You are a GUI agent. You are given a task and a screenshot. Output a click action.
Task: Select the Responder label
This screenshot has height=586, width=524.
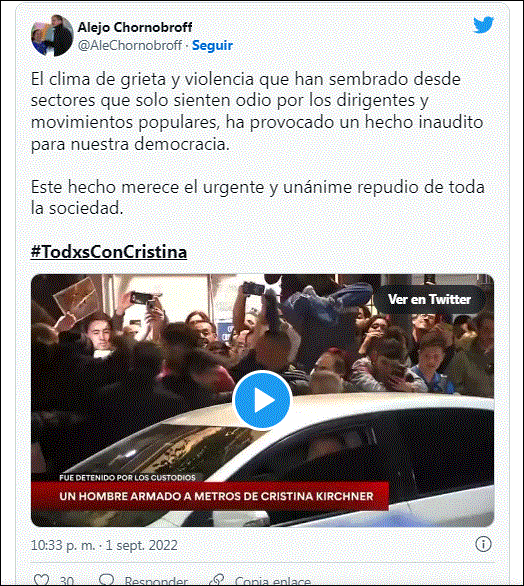(156, 581)
